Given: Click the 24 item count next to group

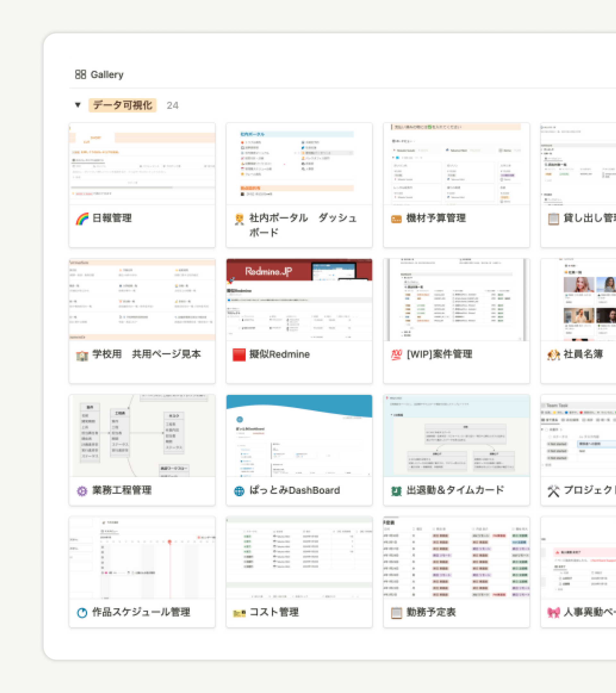Looking at the screenshot, I should coord(172,106).
